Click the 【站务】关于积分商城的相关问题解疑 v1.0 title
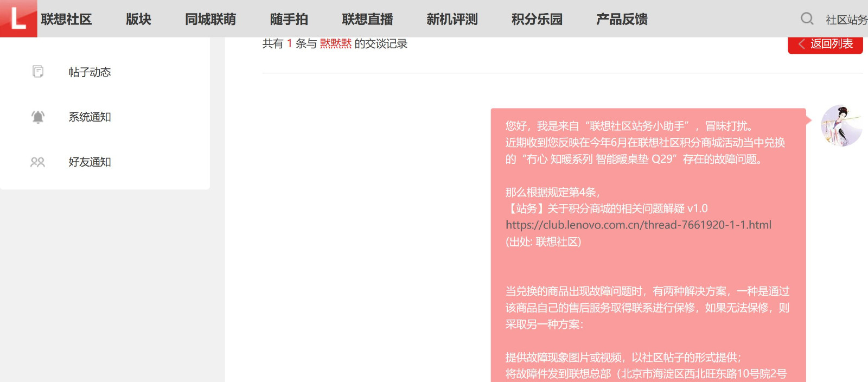The height and width of the screenshot is (382, 868). (x=607, y=208)
